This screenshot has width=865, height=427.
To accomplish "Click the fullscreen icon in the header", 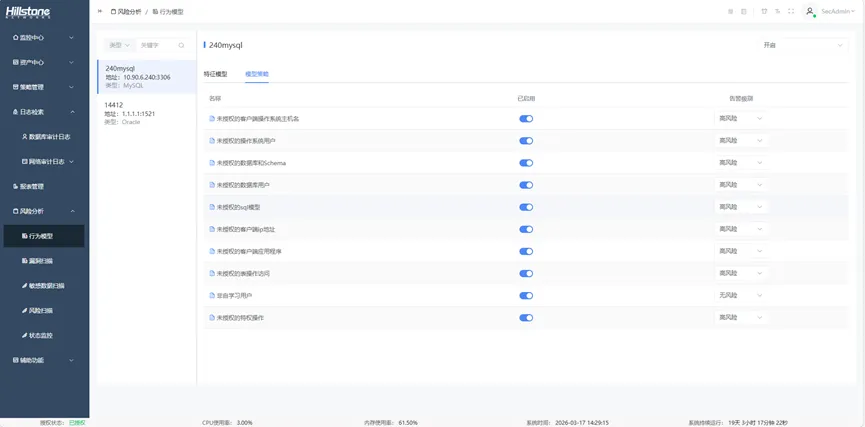I will coord(791,11).
